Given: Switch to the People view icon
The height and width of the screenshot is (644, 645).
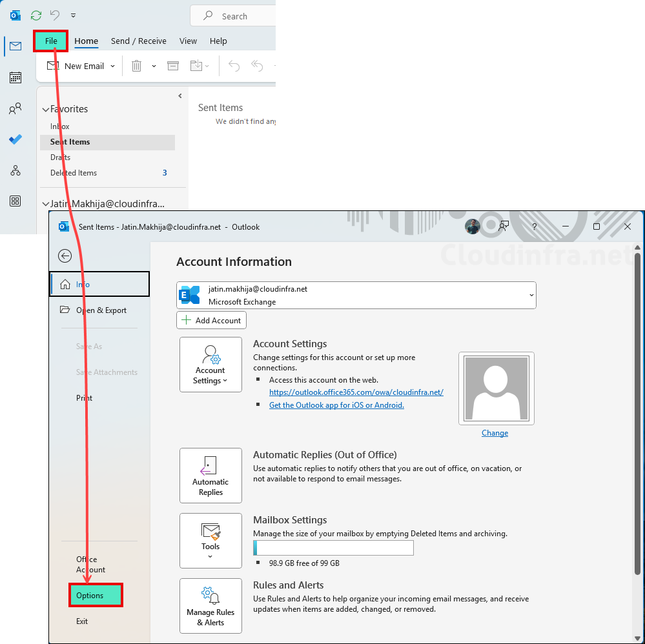Looking at the screenshot, I should pos(15,108).
